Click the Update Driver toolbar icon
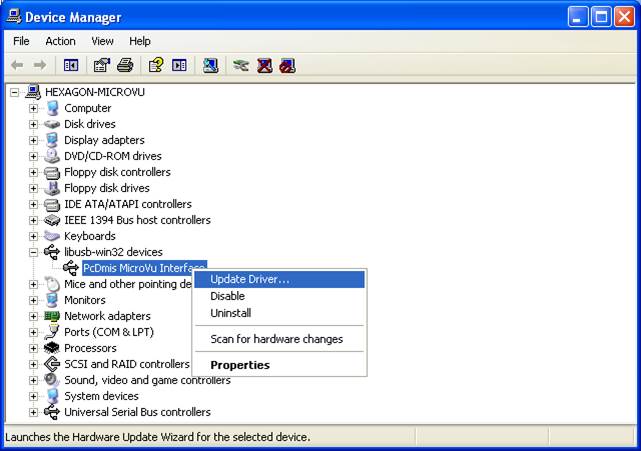This screenshot has width=641, height=451. coord(240,65)
